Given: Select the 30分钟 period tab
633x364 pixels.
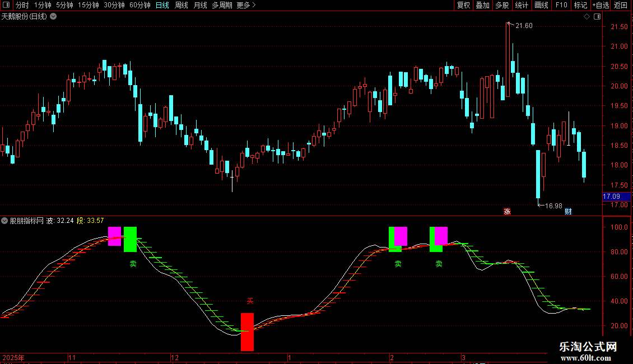Looking at the screenshot, I should click(x=114, y=5).
